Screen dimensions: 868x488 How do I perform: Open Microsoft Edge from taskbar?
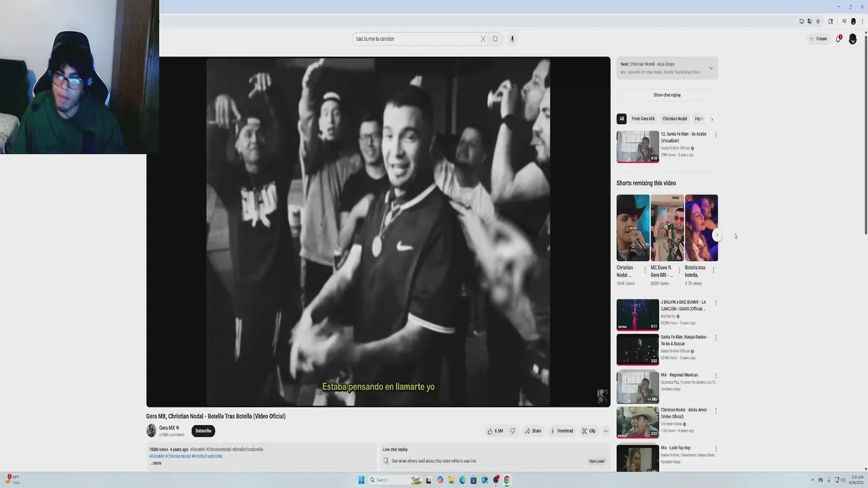(x=462, y=480)
